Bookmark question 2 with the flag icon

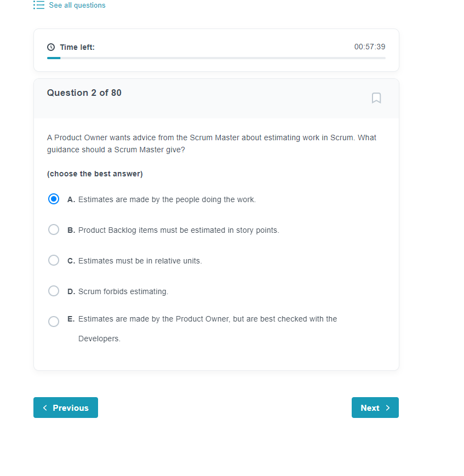[376, 98]
